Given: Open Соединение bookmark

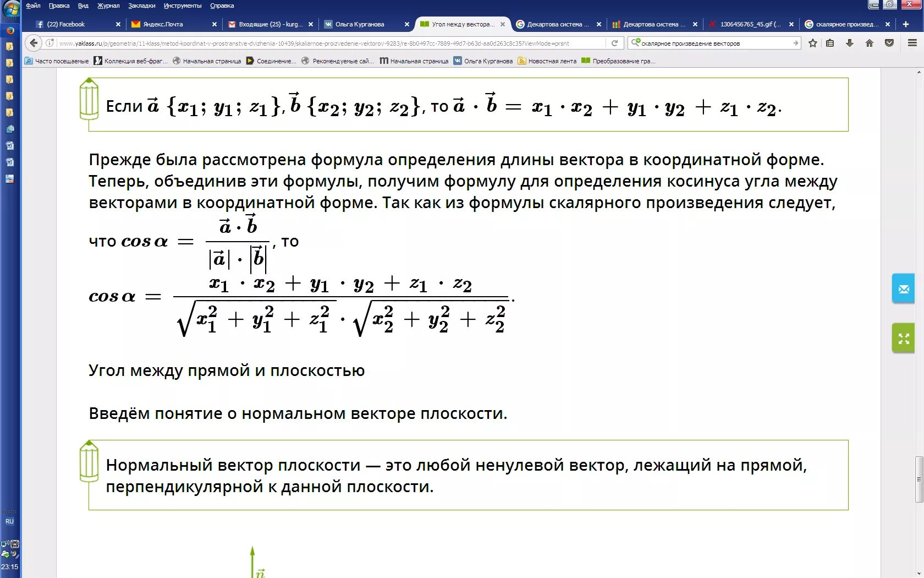Looking at the screenshot, I should coord(271,61).
